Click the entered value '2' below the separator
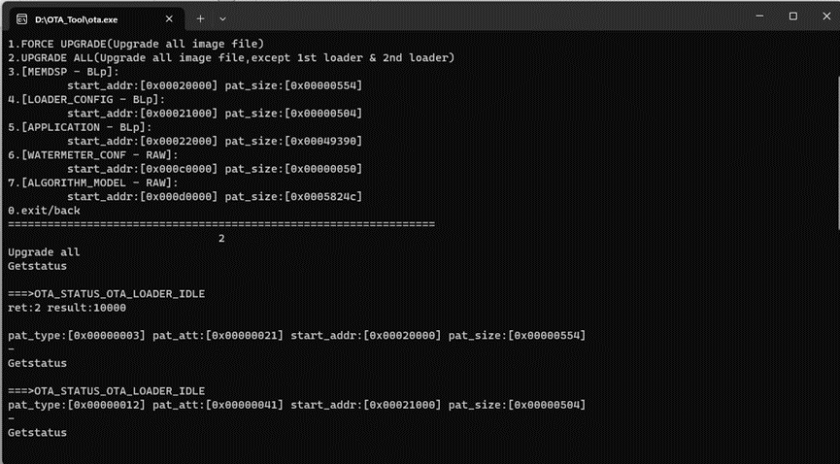 (x=221, y=238)
